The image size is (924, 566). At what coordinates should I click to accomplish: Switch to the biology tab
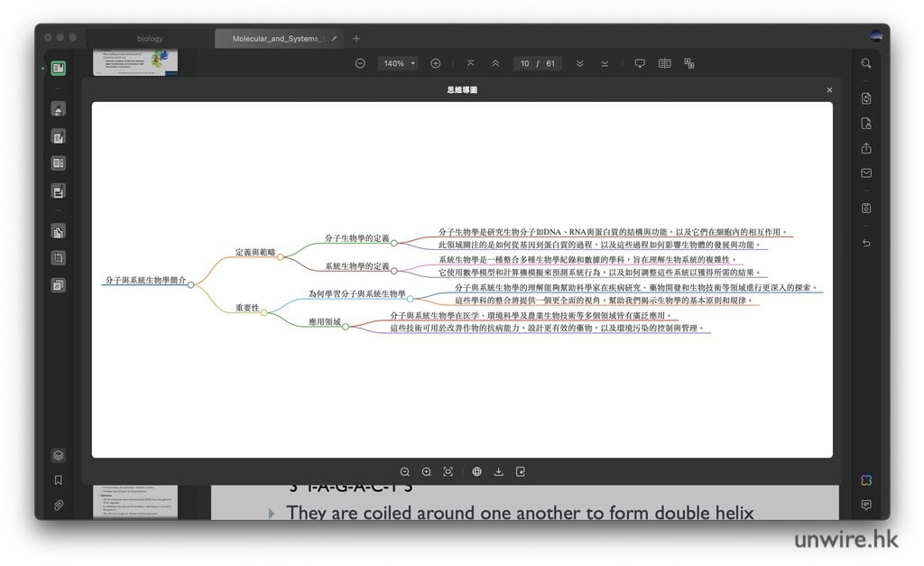pos(150,39)
